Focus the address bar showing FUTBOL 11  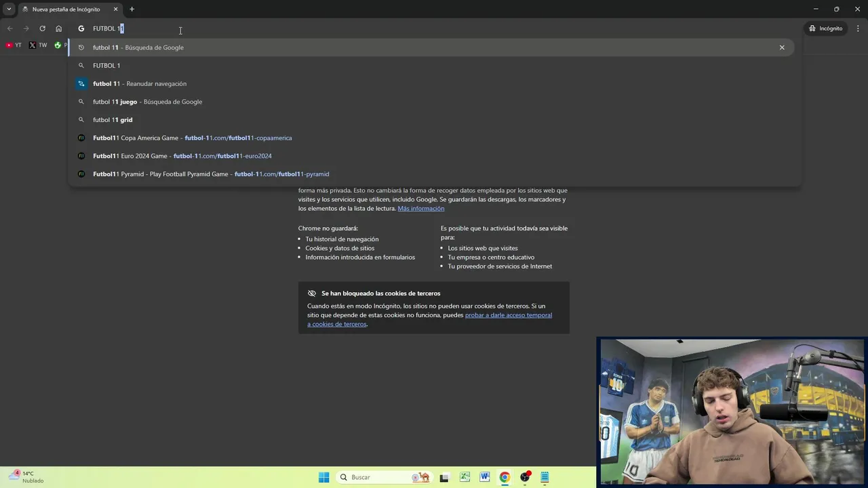pyautogui.click(x=434, y=28)
